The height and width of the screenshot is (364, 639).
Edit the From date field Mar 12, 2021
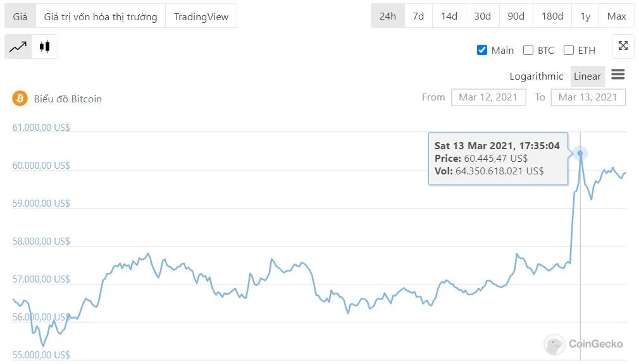pos(488,97)
